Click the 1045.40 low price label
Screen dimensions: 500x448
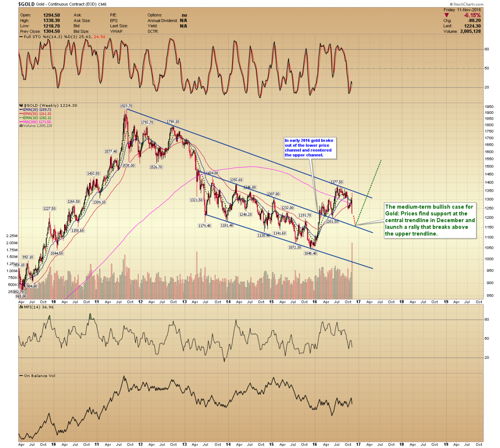[x=310, y=253]
